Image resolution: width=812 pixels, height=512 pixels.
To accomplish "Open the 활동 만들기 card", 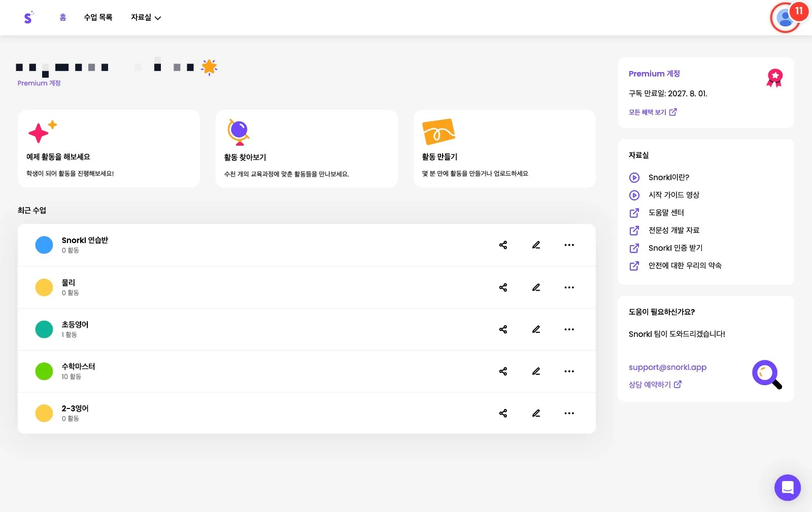I will [x=504, y=149].
